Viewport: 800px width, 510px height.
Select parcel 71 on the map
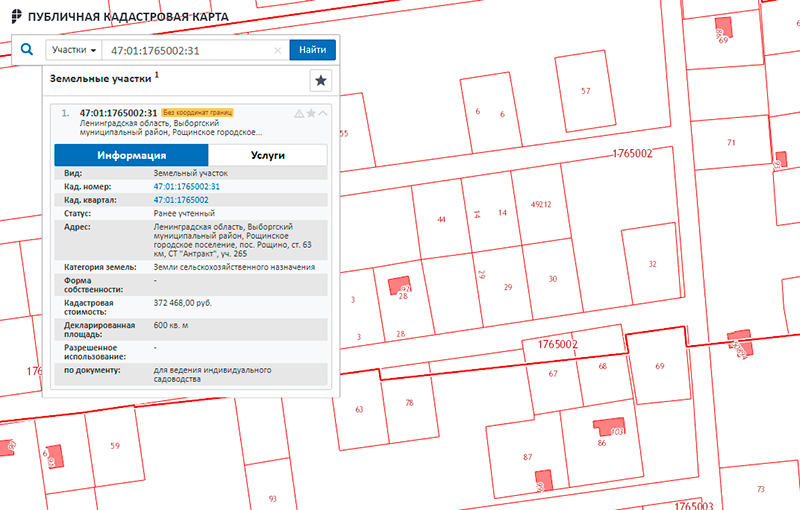tap(731, 143)
